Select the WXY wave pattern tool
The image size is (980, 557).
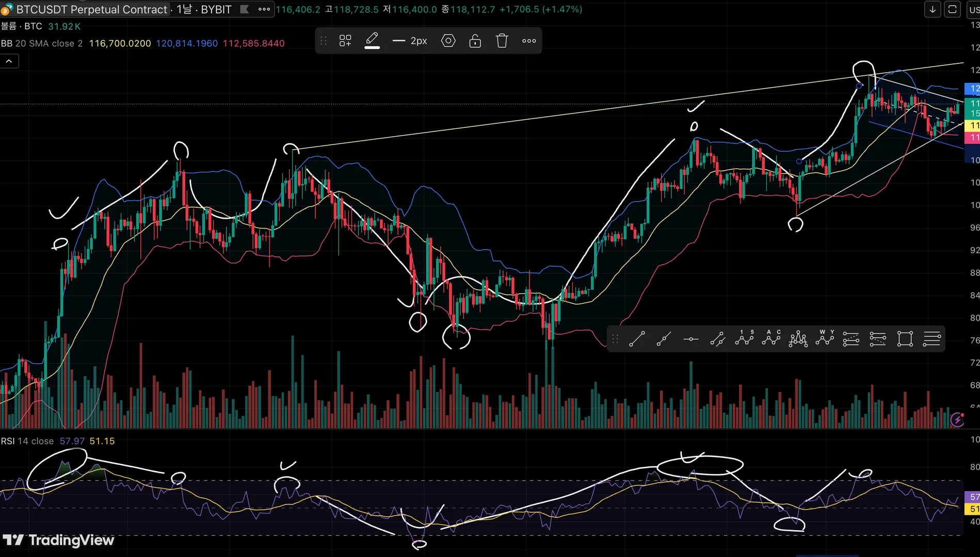click(825, 338)
